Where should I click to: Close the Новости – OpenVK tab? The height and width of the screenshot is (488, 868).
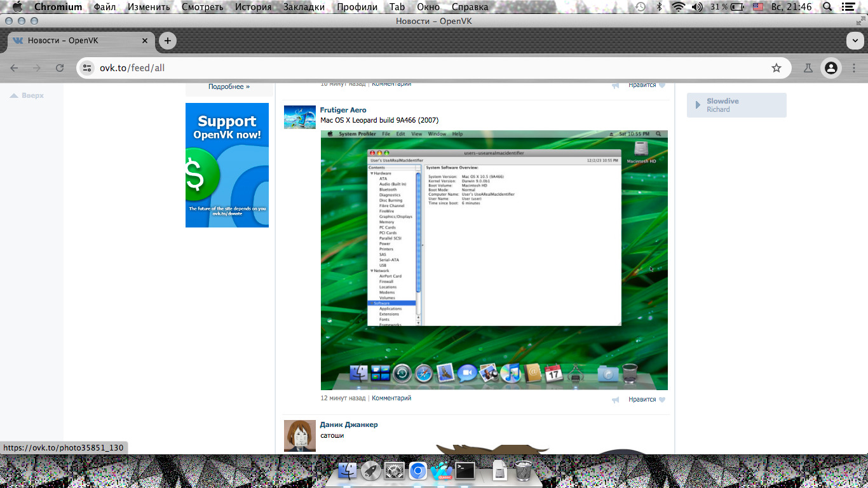click(145, 41)
